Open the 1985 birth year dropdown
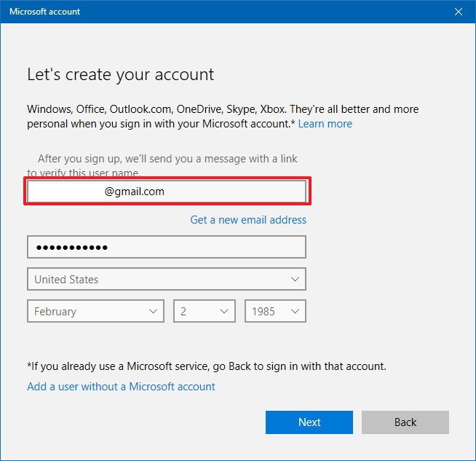 [x=275, y=311]
